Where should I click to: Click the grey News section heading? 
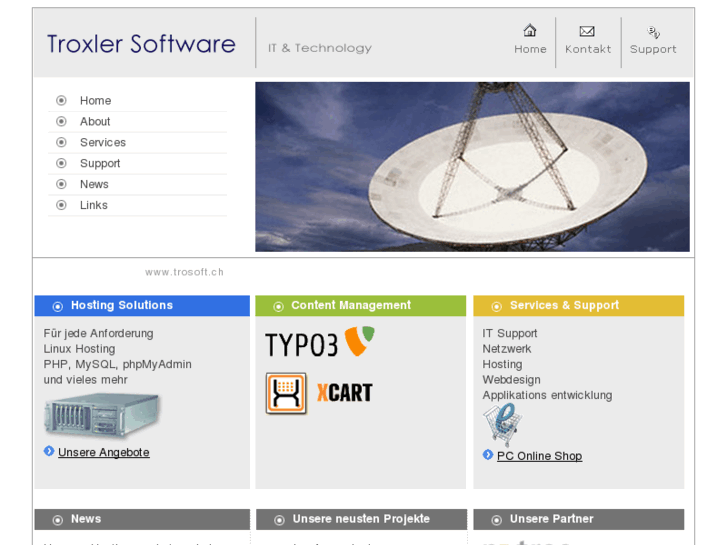click(86, 519)
